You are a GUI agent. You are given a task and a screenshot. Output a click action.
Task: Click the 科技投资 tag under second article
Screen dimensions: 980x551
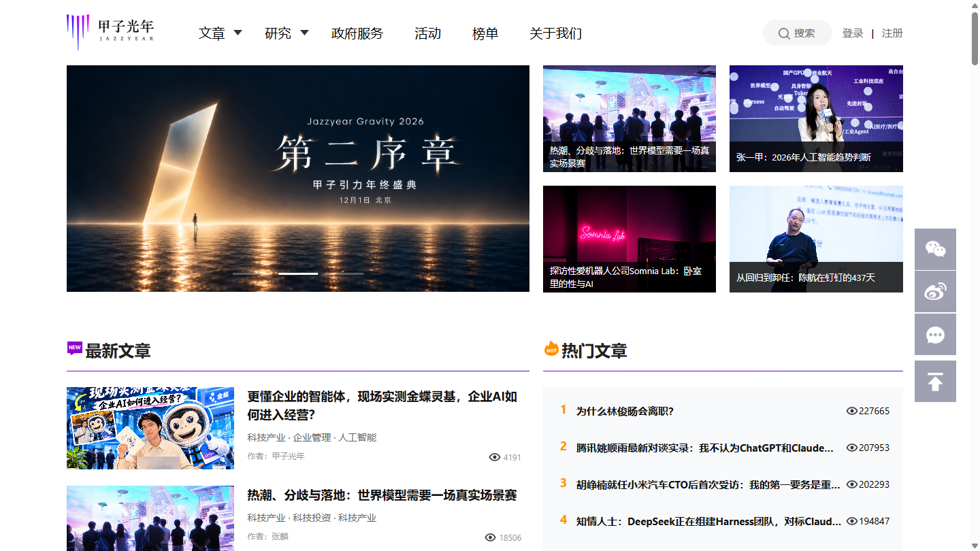312,518
